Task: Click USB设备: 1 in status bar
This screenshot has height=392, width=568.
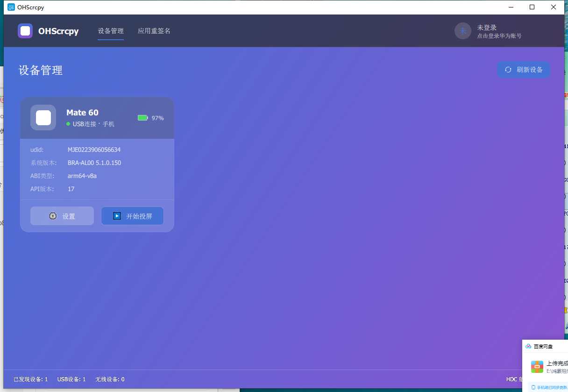Action: click(71, 379)
